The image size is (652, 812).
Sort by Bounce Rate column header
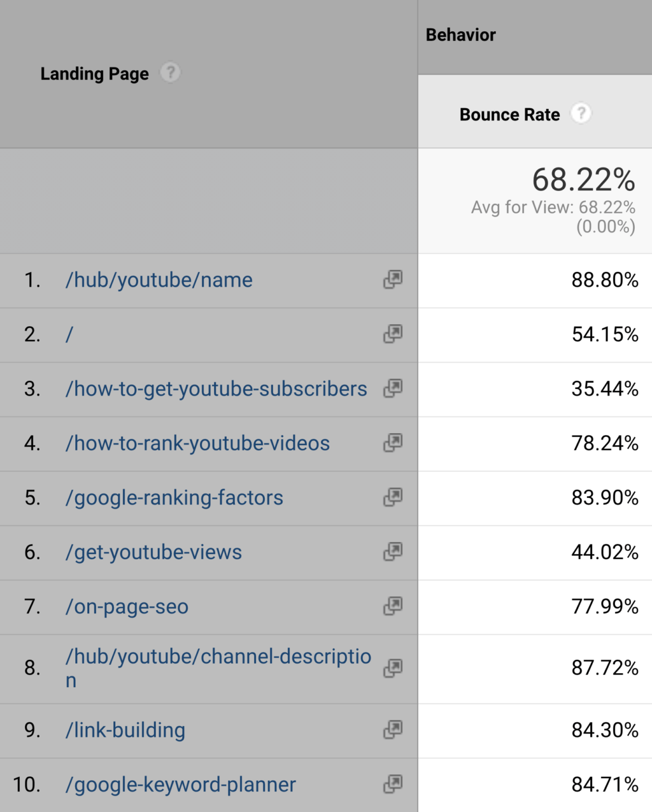click(509, 115)
